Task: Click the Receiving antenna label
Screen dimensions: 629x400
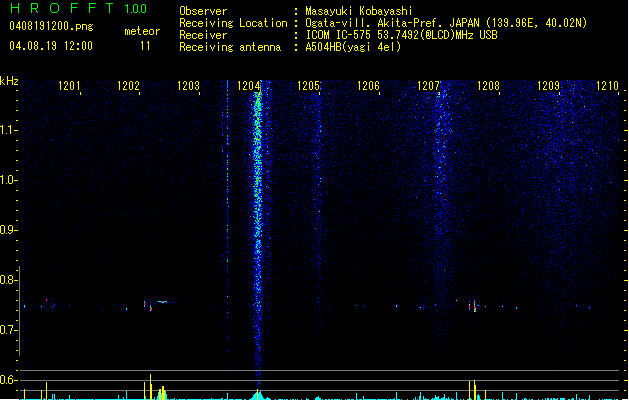Action: point(230,47)
